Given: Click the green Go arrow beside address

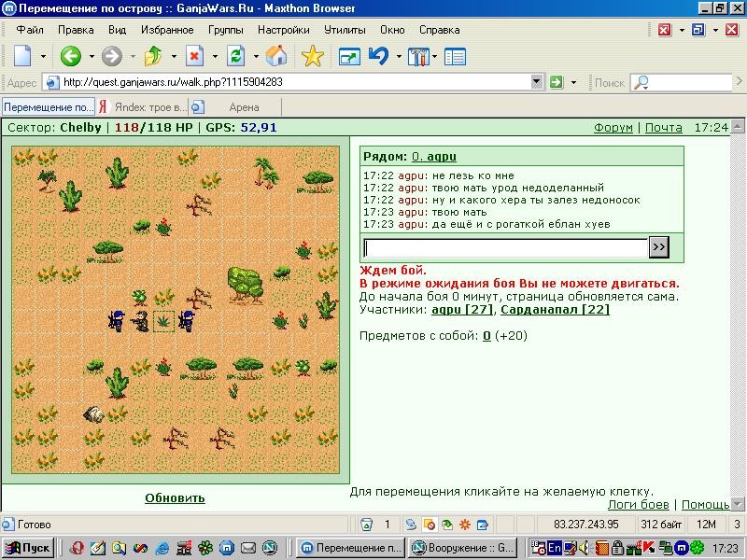Looking at the screenshot, I should click(x=556, y=82).
